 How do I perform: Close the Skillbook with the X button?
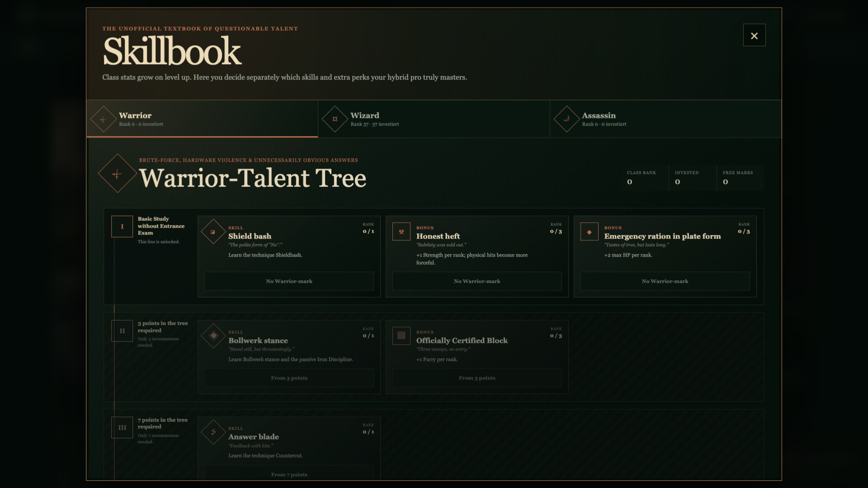click(x=754, y=35)
